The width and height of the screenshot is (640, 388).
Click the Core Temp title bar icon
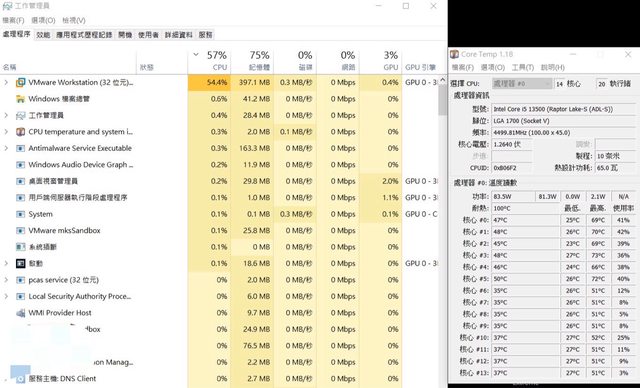tap(454, 54)
